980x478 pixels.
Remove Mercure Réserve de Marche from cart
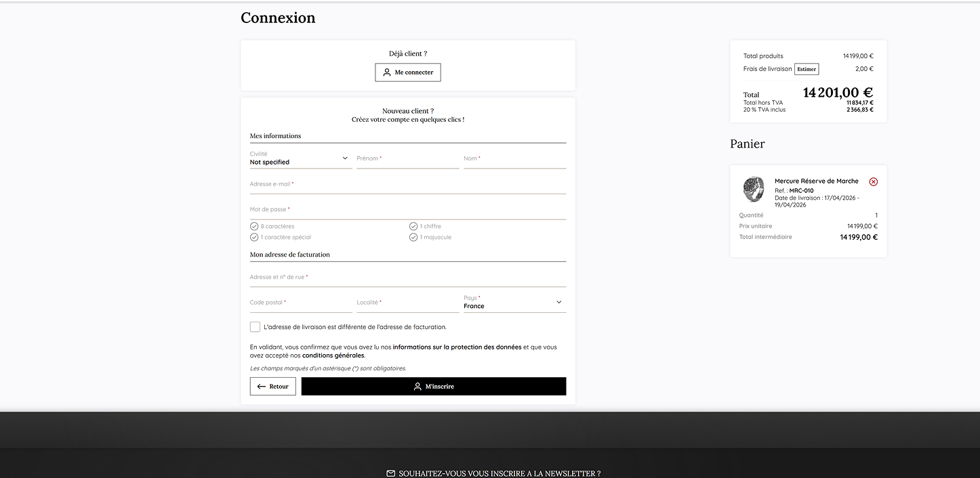874,181
